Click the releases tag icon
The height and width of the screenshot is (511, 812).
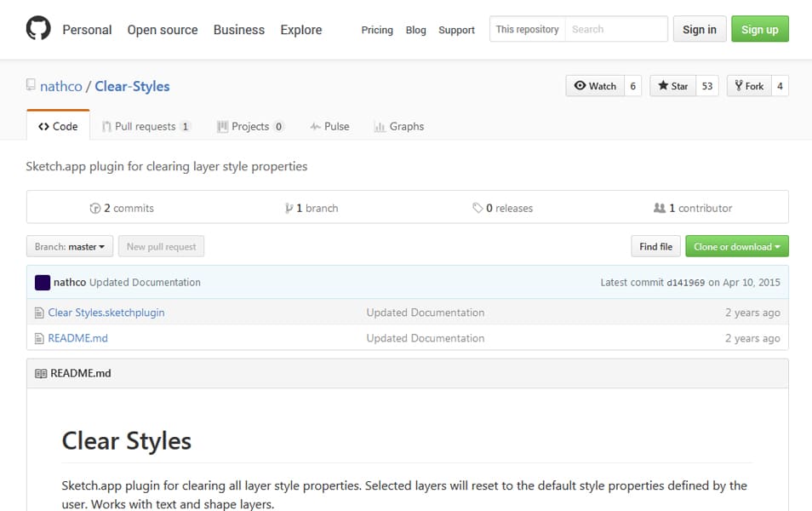[477, 208]
